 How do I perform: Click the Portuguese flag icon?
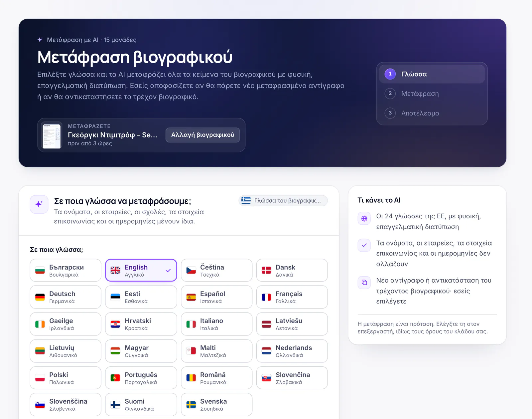point(115,378)
